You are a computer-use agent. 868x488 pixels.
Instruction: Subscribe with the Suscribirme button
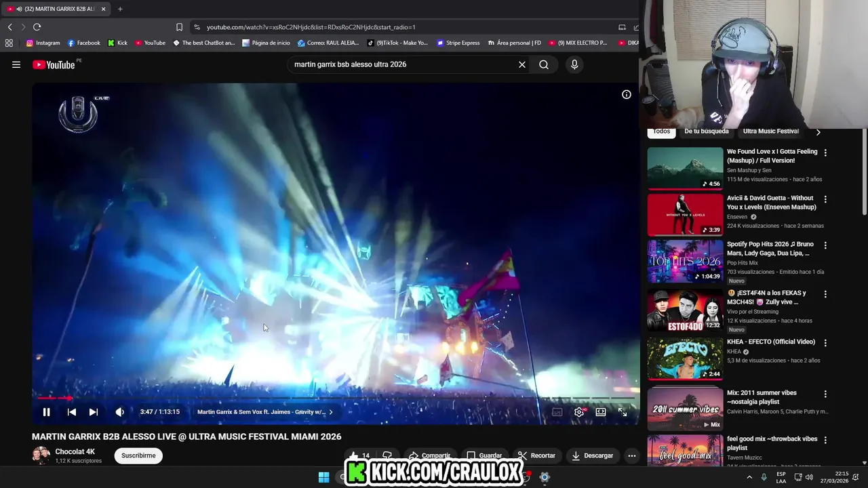pyautogui.click(x=138, y=455)
